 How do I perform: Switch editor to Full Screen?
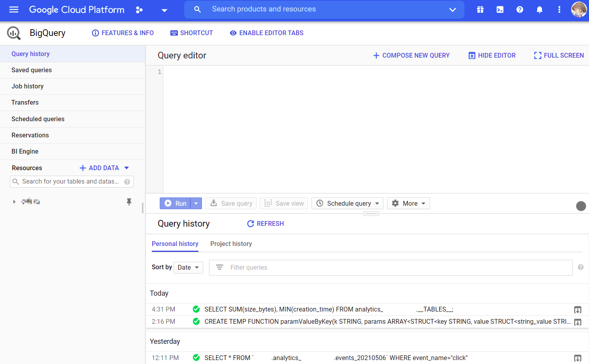559,56
